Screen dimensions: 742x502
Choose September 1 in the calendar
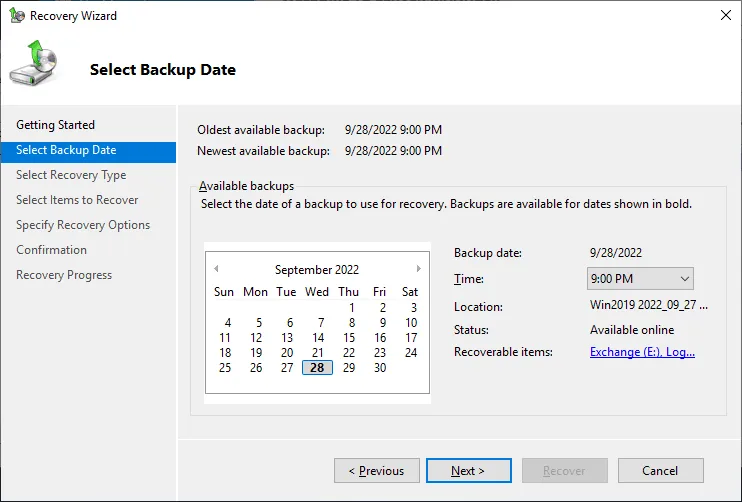point(352,308)
